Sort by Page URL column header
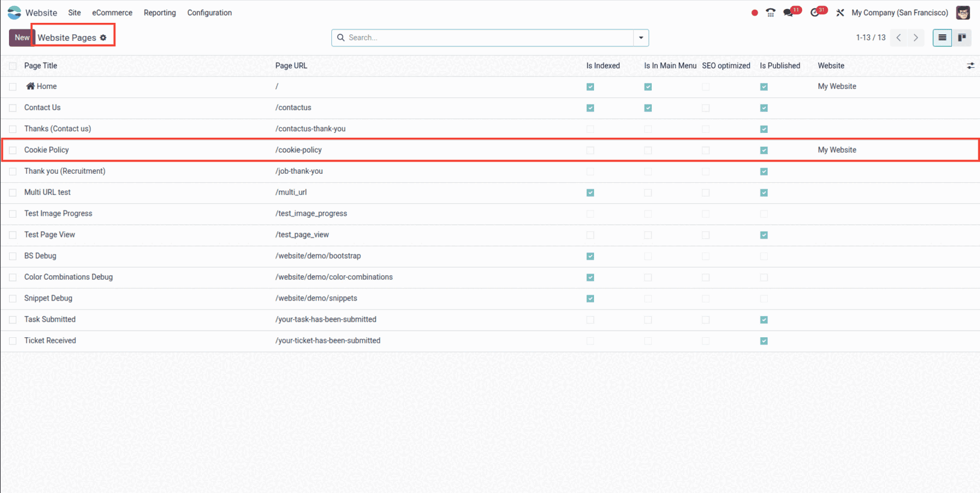 tap(291, 66)
